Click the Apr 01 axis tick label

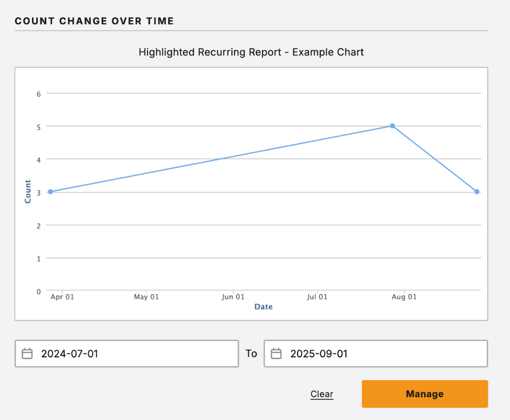point(62,297)
